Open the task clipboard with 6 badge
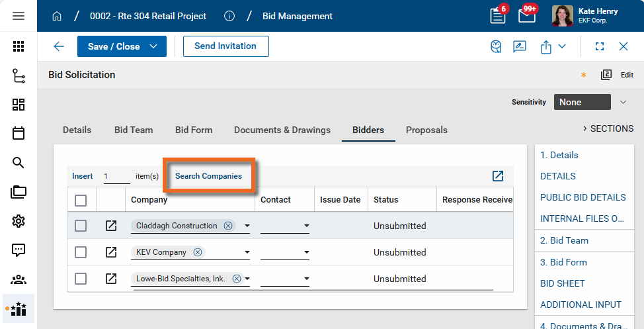The width and height of the screenshot is (644, 329). tap(498, 15)
